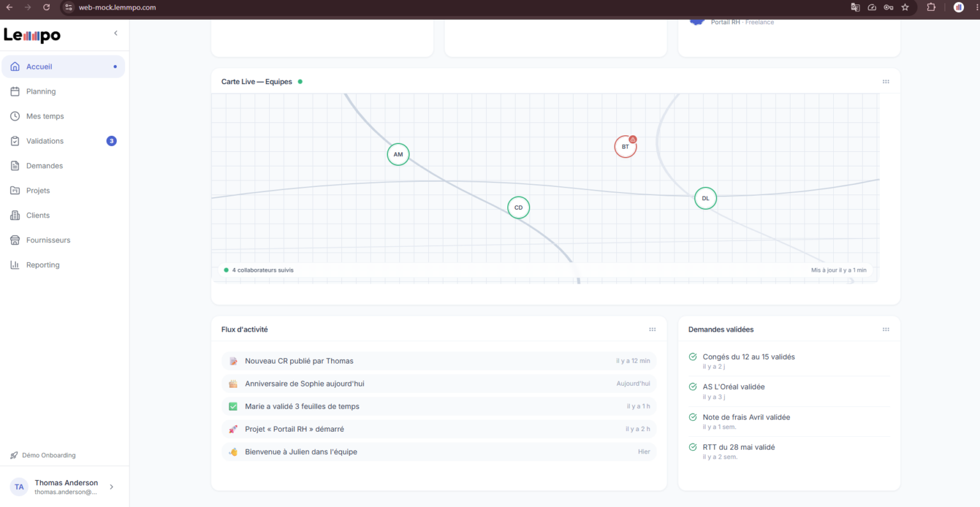This screenshot has height=507, width=980.
Task: Select the DL collaborator marker on map
Action: point(705,198)
